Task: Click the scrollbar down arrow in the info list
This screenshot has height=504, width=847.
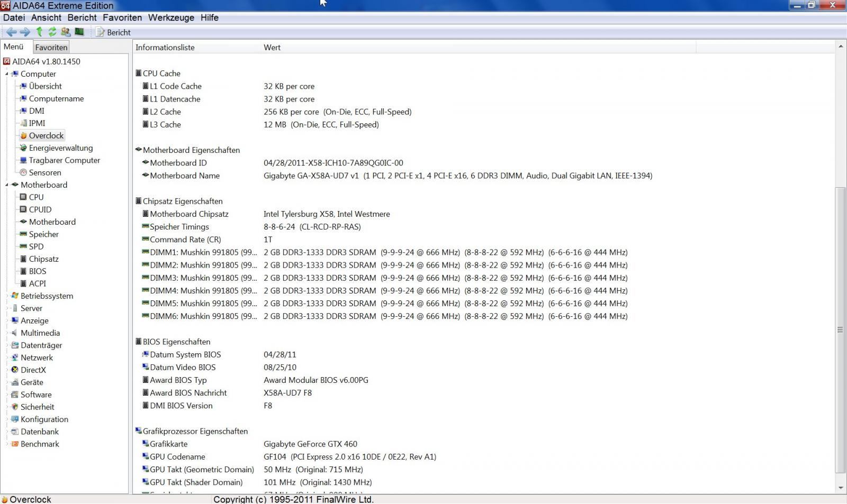Action: [x=841, y=488]
